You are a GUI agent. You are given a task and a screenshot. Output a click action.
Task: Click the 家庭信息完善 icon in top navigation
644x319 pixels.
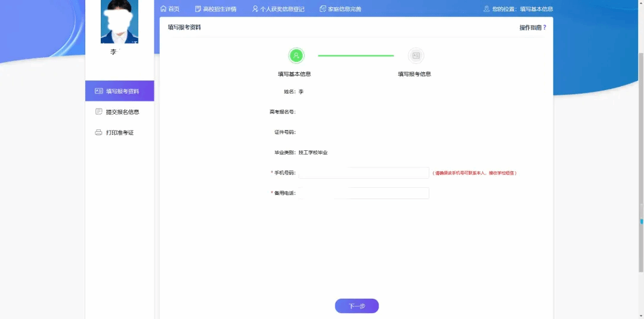click(323, 9)
